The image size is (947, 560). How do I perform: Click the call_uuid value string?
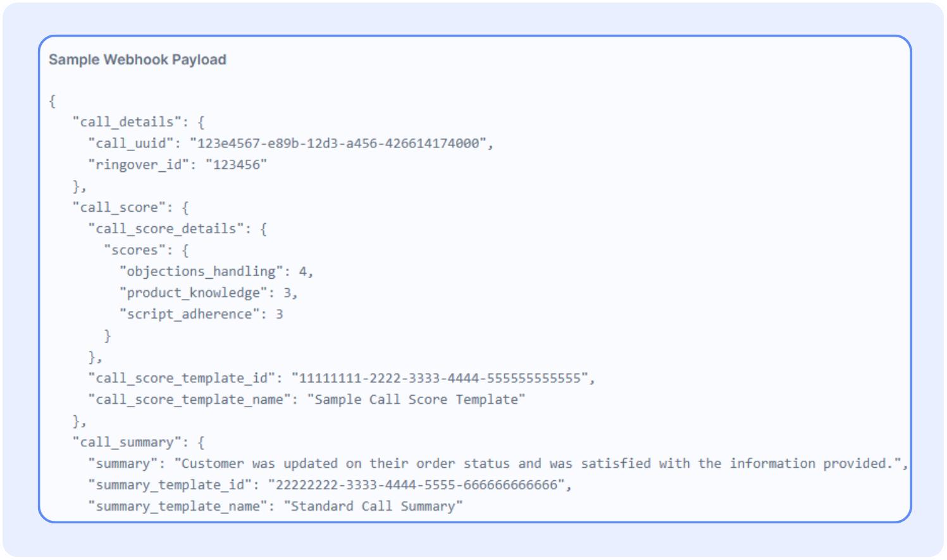338,143
